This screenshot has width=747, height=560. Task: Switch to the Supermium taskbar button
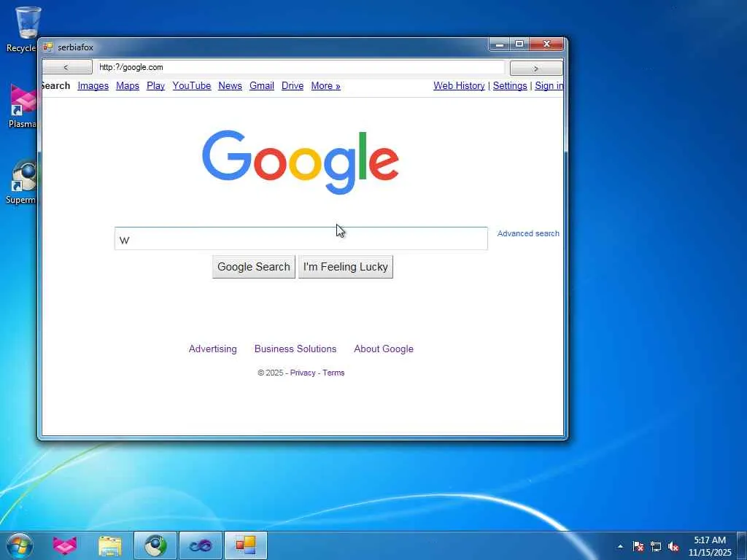tap(155, 545)
